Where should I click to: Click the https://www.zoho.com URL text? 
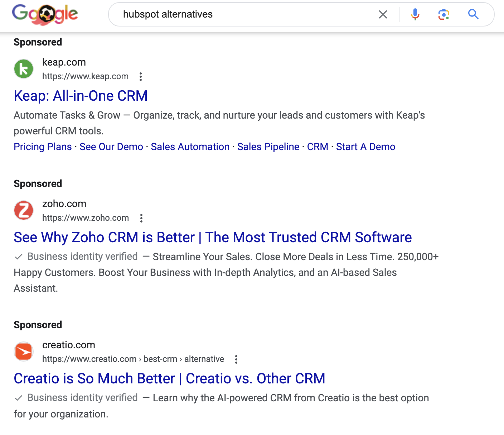[x=86, y=218]
